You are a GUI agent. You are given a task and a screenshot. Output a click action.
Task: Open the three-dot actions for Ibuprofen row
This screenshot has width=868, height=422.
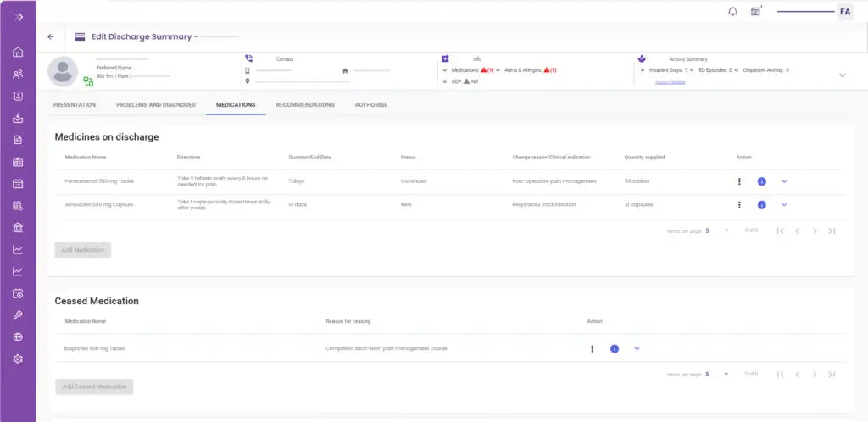click(x=593, y=348)
